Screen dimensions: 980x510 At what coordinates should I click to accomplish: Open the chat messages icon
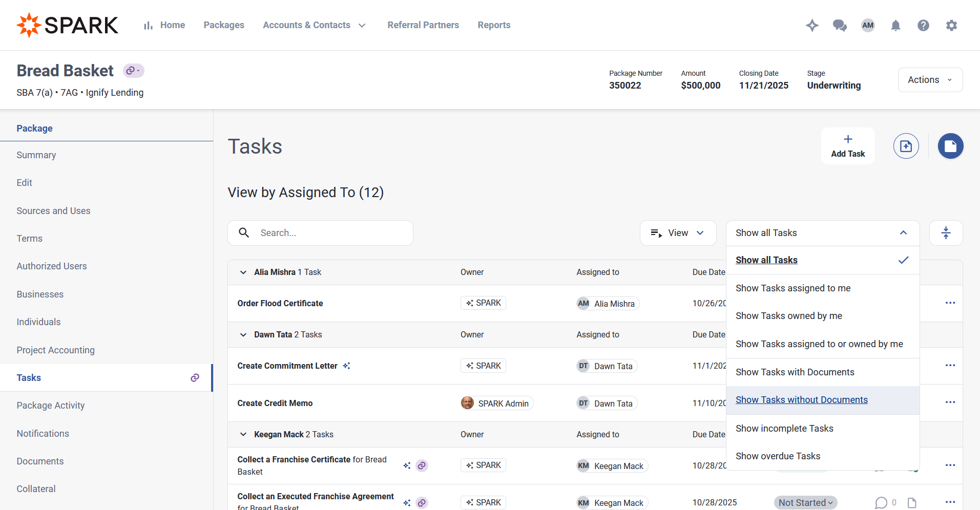pos(840,25)
